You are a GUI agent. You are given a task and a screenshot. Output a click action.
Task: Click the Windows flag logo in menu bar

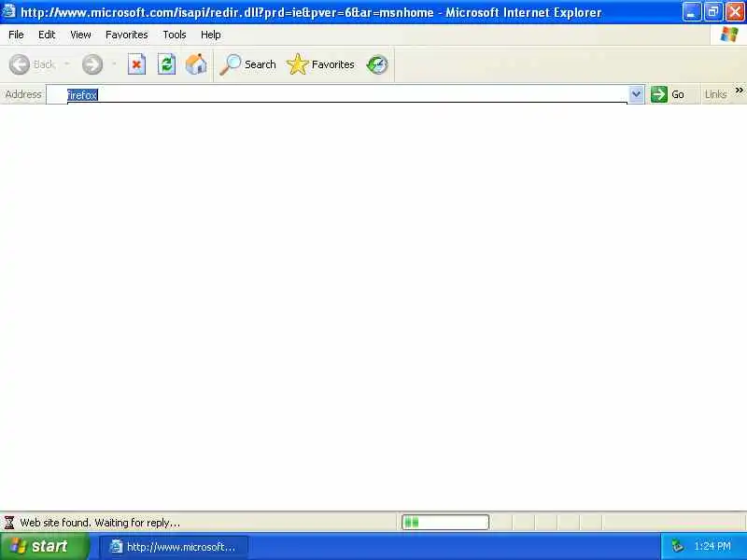pos(729,35)
